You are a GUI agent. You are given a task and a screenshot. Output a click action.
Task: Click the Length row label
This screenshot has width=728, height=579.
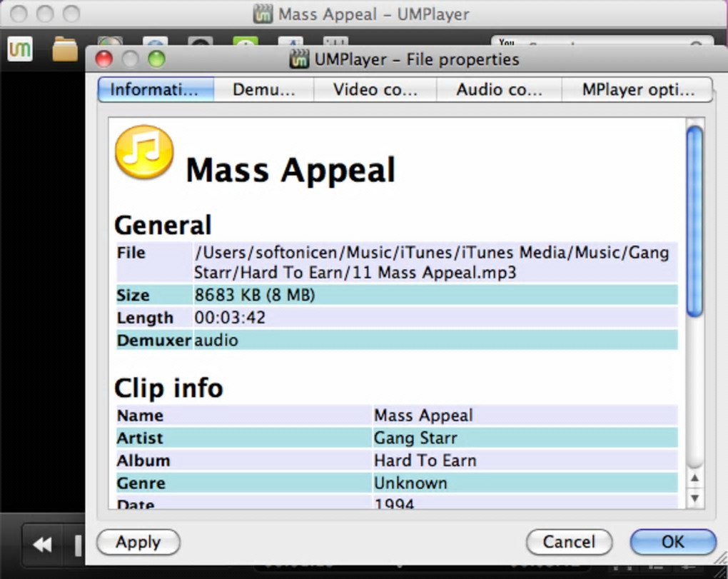tap(145, 318)
